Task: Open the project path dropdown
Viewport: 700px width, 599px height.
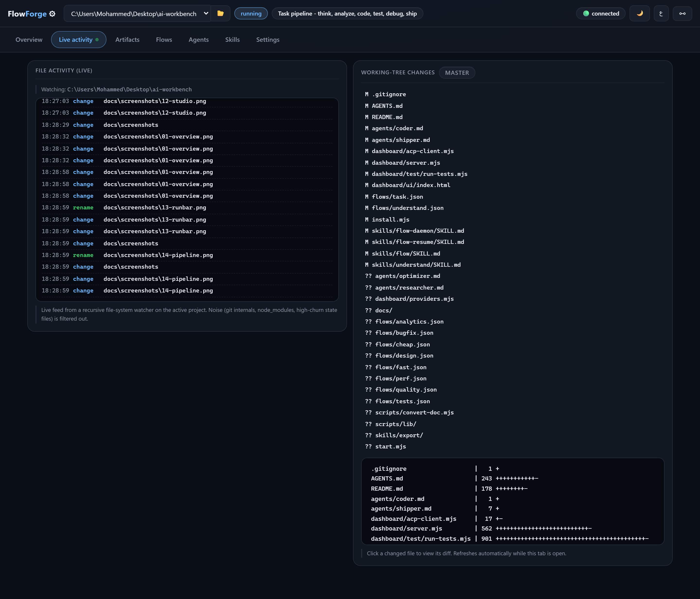Action: pyautogui.click(x=137, y=14)
